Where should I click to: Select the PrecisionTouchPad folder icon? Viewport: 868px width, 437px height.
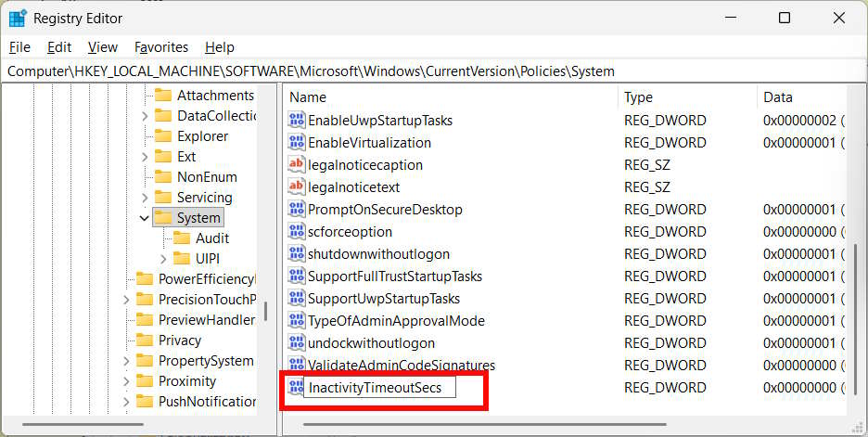pos(145,300)
